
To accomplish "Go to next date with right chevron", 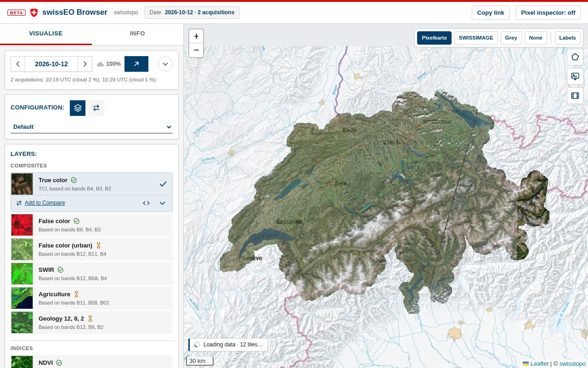I will point(85,64).
